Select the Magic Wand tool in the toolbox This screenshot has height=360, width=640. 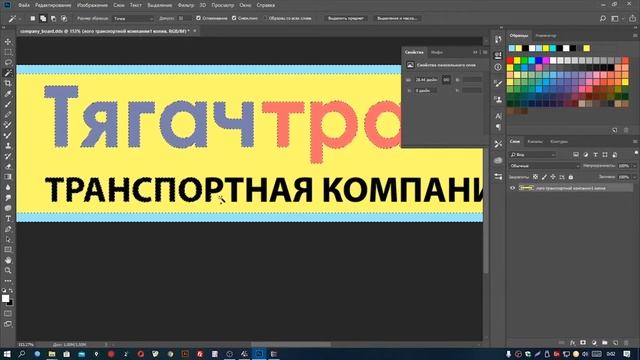click(8, 73)
